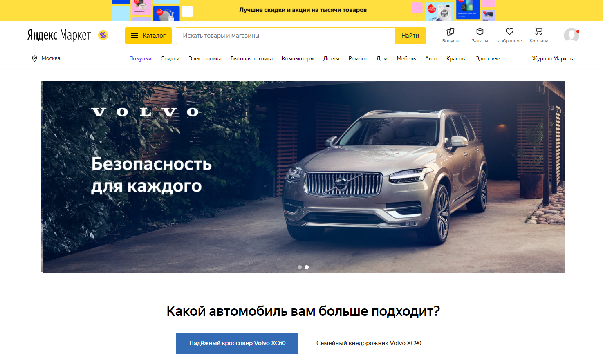Open the Каталог menu button
Viewport: 603px width, 364px height.
click(x=148, y=36)
